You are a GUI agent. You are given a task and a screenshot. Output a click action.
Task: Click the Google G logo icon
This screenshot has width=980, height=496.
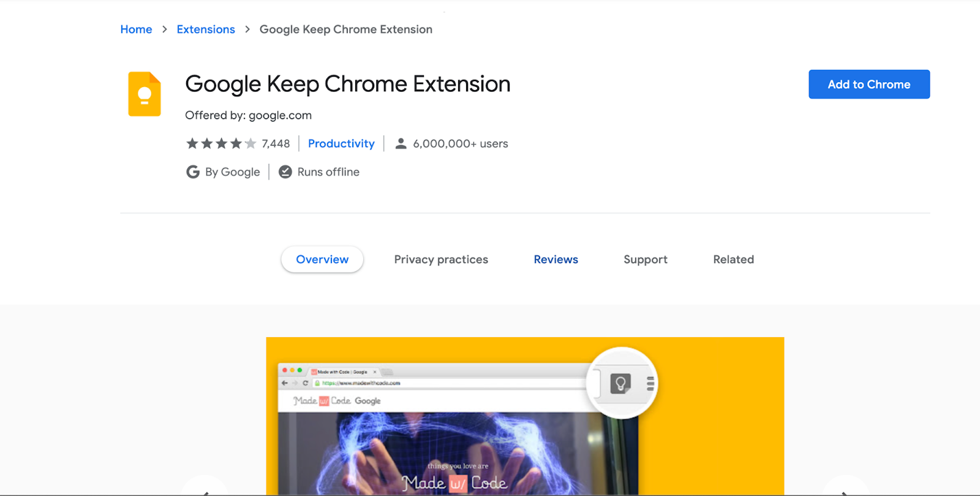193,172
